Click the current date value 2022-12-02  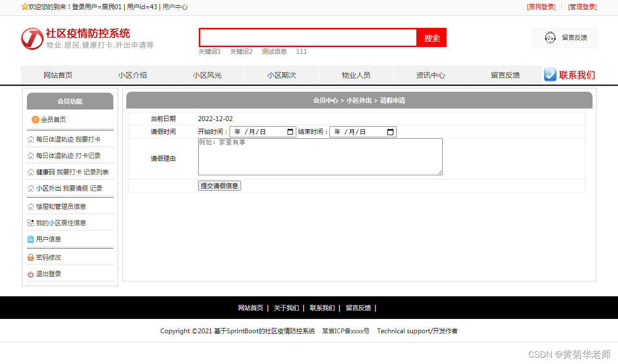pos(215,119)
